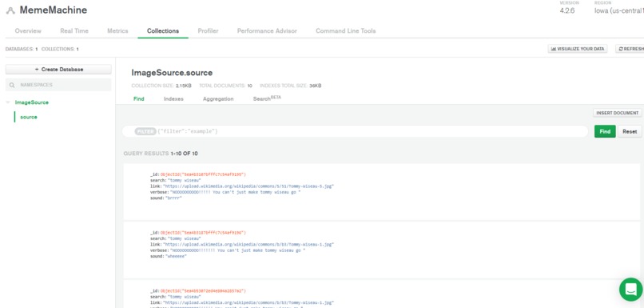This screenshot has width=644, height=308.
Task: Switch to the Real Time tab
Action: coord(74,31)
